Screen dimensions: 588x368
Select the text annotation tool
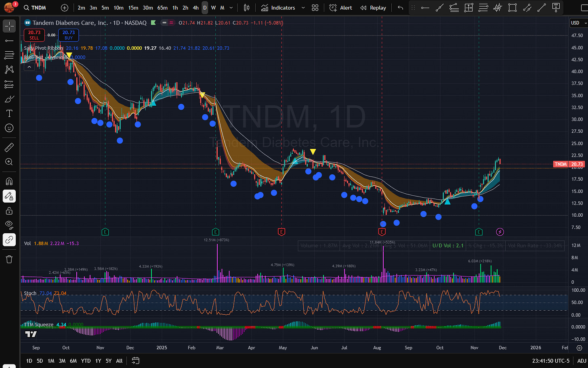click(x=9, y=113)
